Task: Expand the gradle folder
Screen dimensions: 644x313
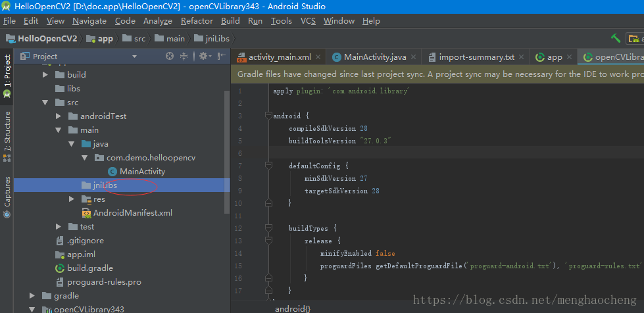Action: (32, 296)
